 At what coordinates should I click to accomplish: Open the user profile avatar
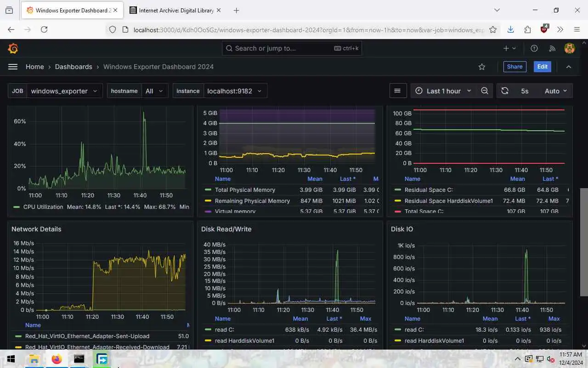point(570,48)
